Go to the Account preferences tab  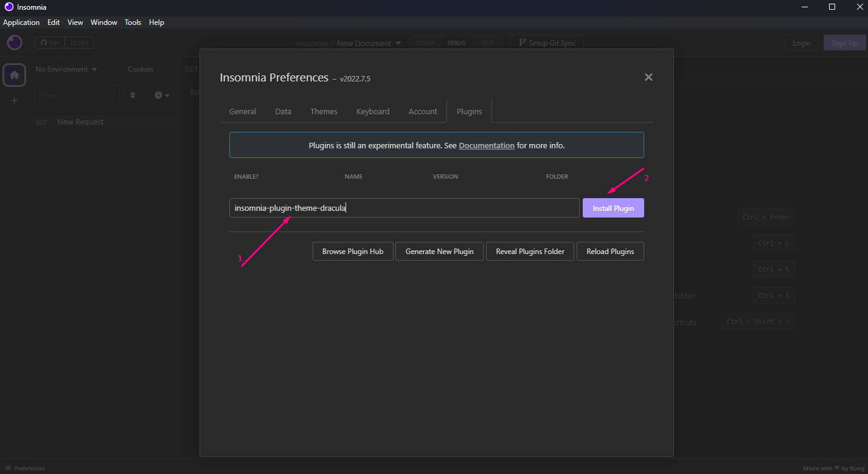tap(423, 111)
